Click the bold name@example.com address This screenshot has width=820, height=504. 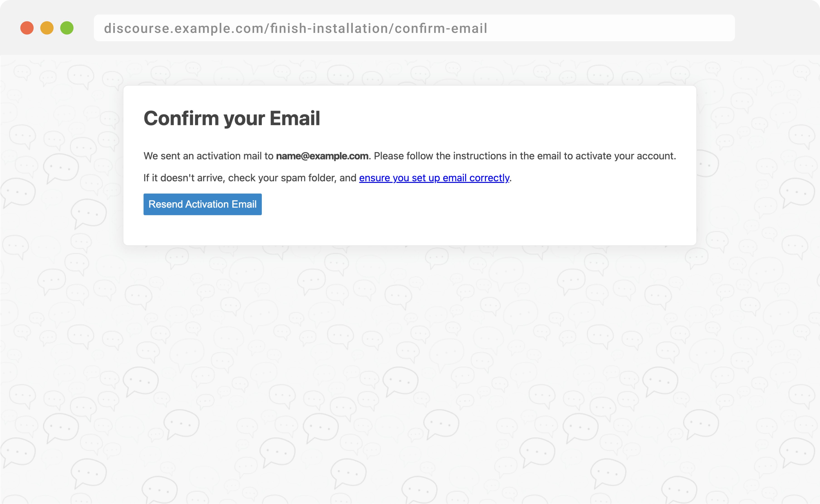click(x=322, y=156)
